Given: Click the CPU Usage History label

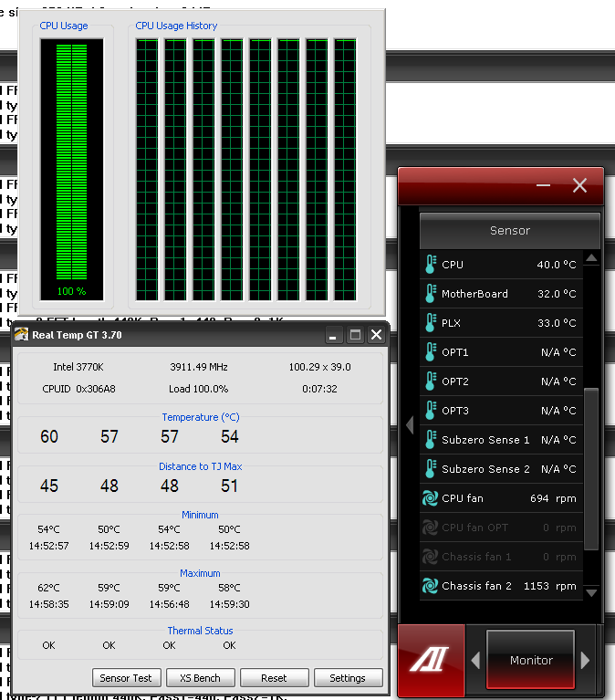Looking at the screenshot, I should [x=176, y=26].
